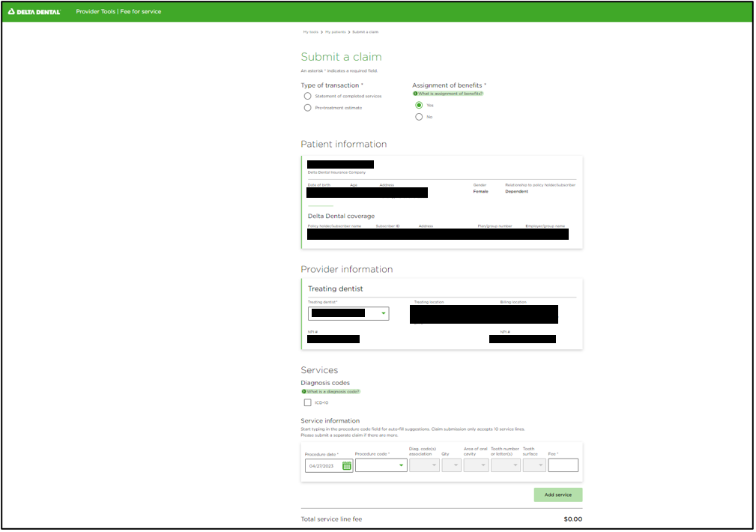Go to My tools breadcrumb
Image resolution: width=756 pixels, height=532 pixels.
[311, 32]
